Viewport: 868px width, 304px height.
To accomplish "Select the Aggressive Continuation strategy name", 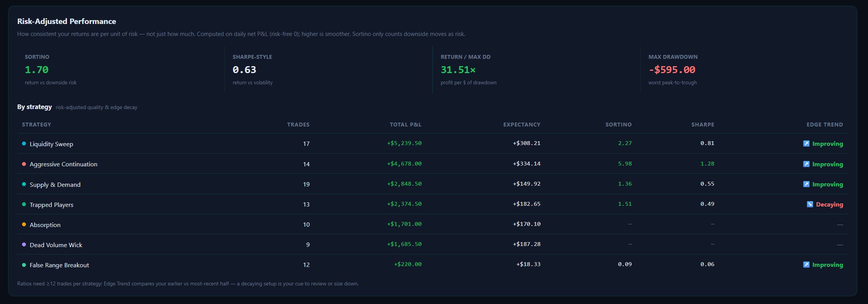I will pos(63,164).
